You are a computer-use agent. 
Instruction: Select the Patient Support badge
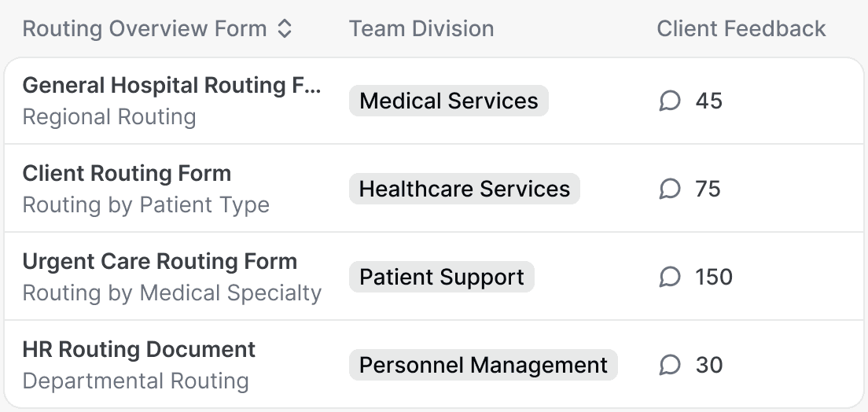[441, 277]
